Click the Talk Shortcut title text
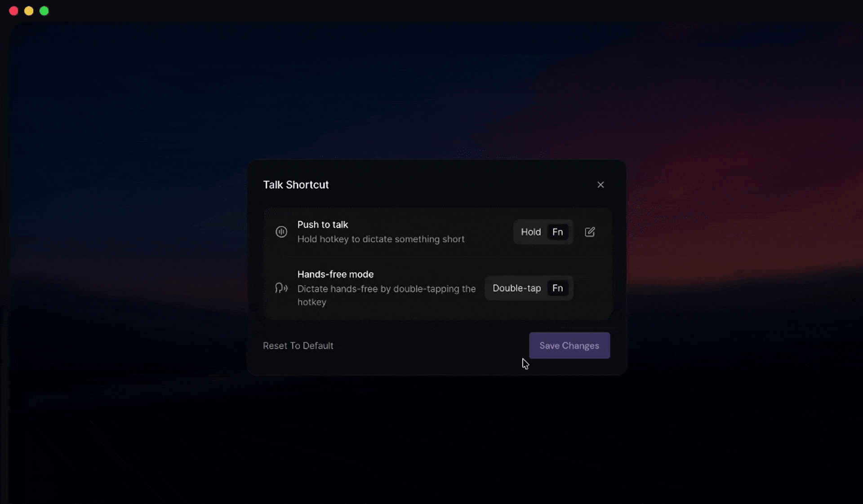 [296, 185]
